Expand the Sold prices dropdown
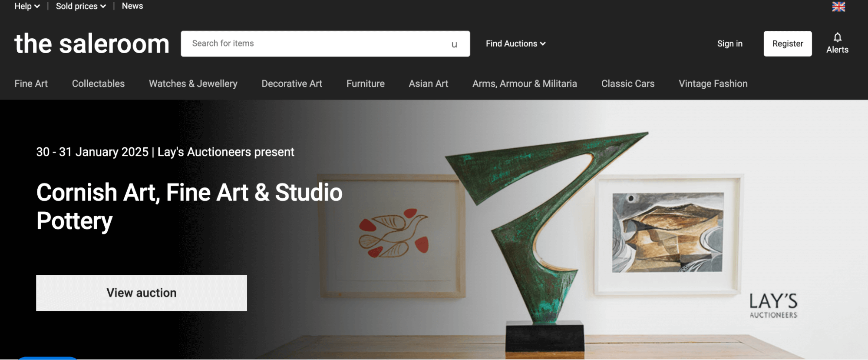The image size is (868, 360). click(81, 6)
